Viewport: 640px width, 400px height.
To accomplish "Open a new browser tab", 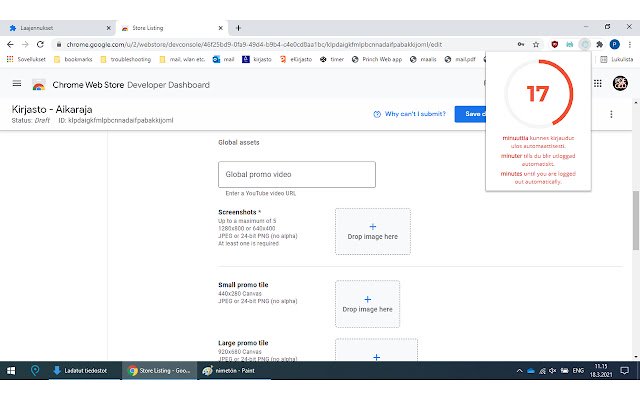I will pos(238,28).
